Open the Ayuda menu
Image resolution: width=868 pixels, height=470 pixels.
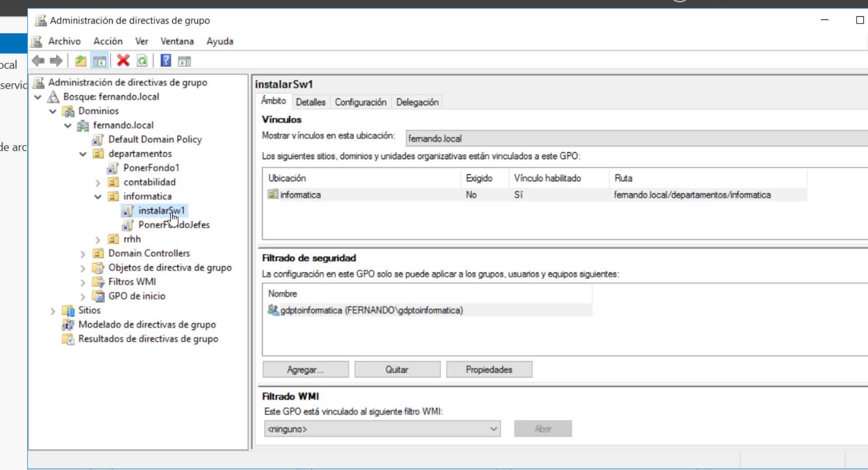pos(220,41)
